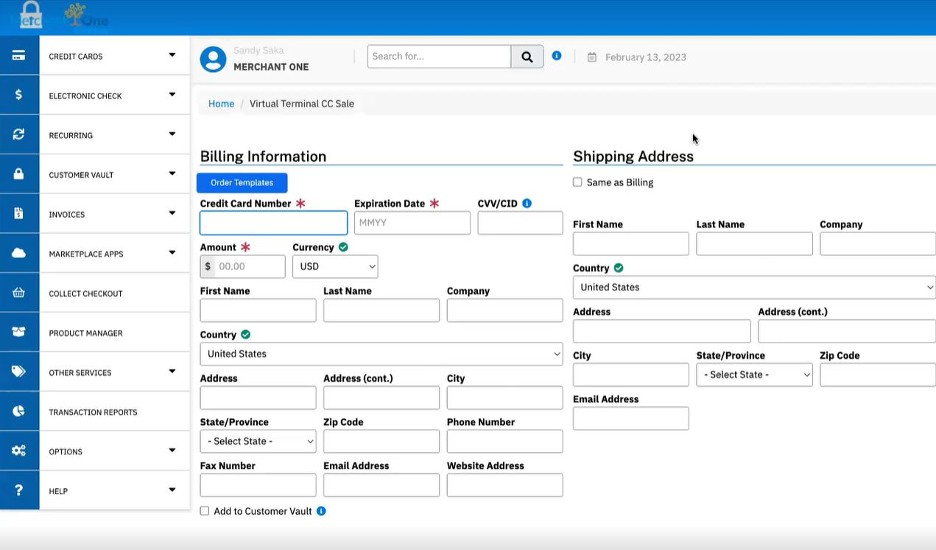Screen dimensions: 936x550
Task: Click the Collect Checkout basket icon
Action: click(x=19, y=293)
